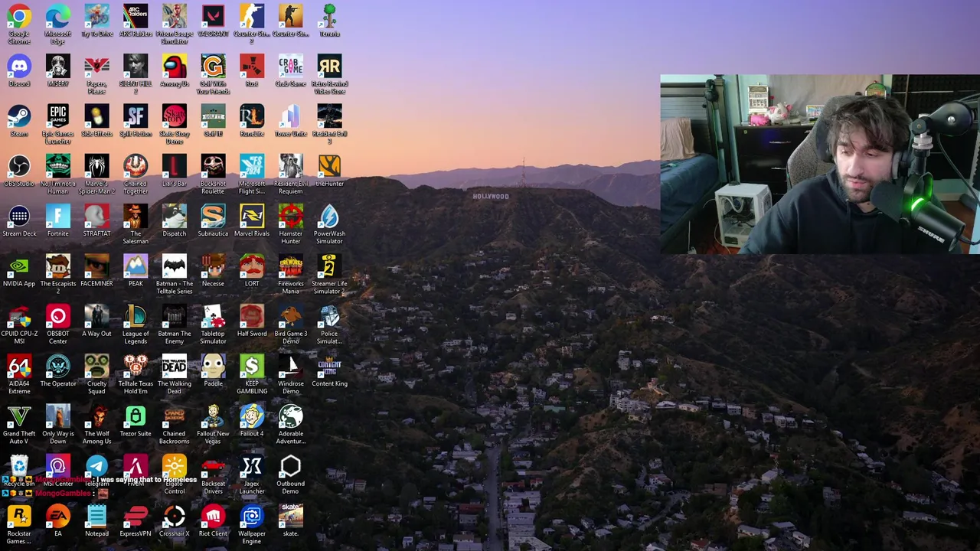
Task: Launch Grand Theft Auto V icon
Action: tap(19, 416)
